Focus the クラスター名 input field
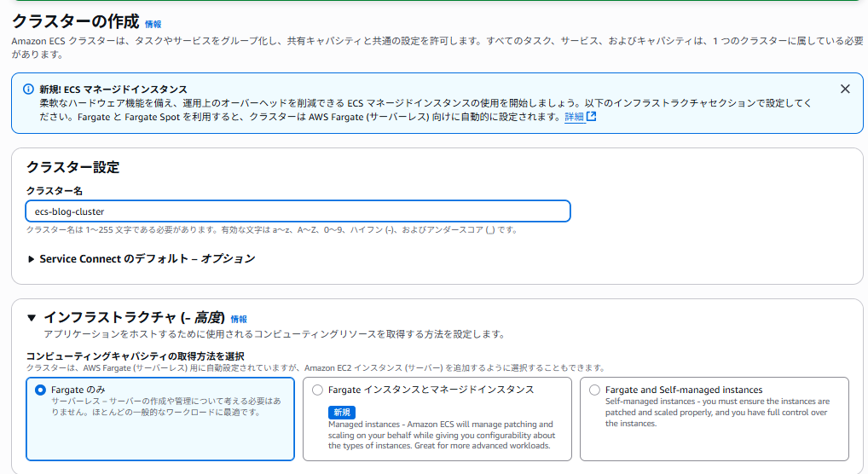The width and height of the screenshot is (868, 474). pyautogui.click(x=298, y=211)
